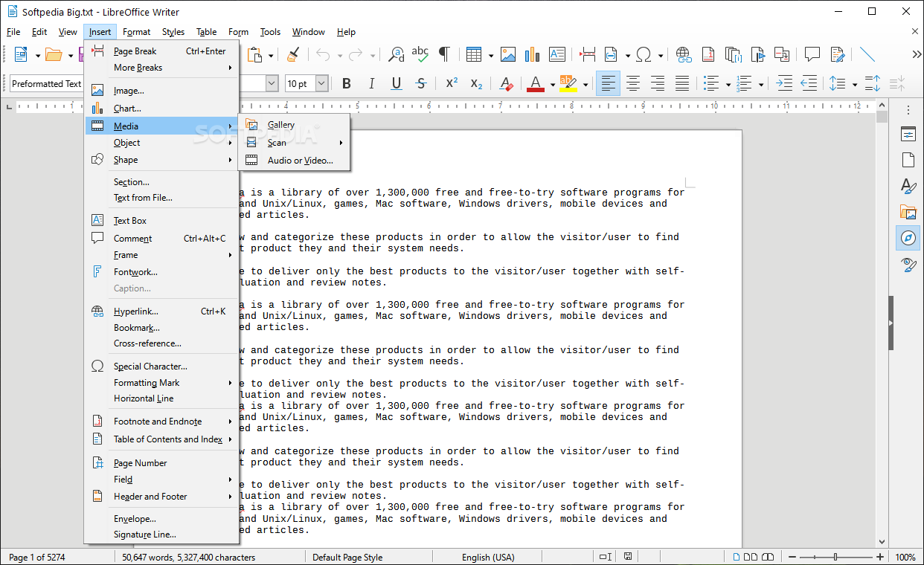
Task: Open Find & Replace tool
Action: pos(397,54)
